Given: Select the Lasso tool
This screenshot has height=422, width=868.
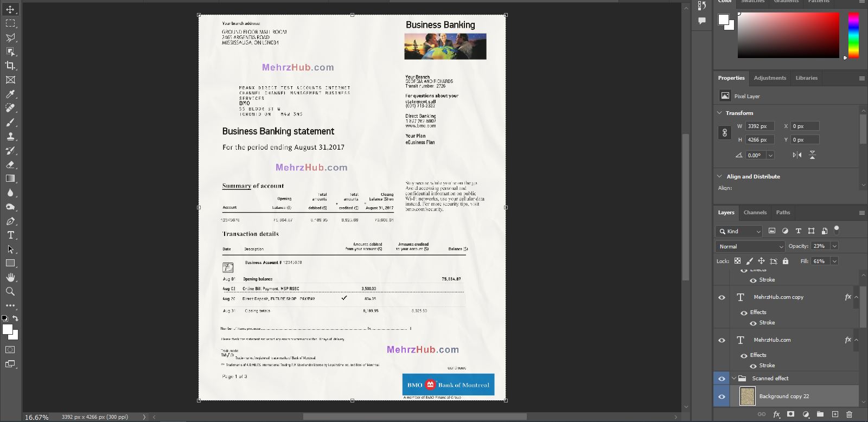Looking at the screenshot, I should click(10, 37).
